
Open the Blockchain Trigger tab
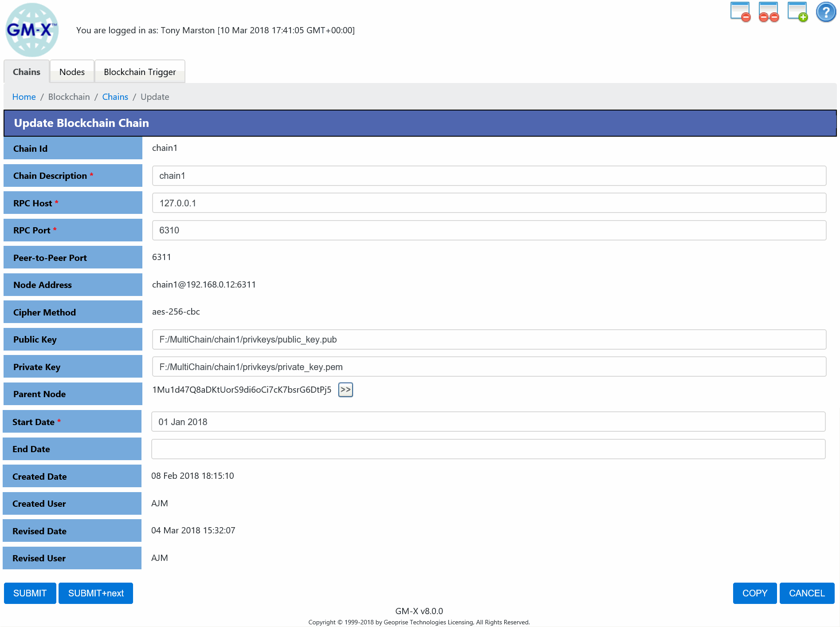(x=140, y=71)
